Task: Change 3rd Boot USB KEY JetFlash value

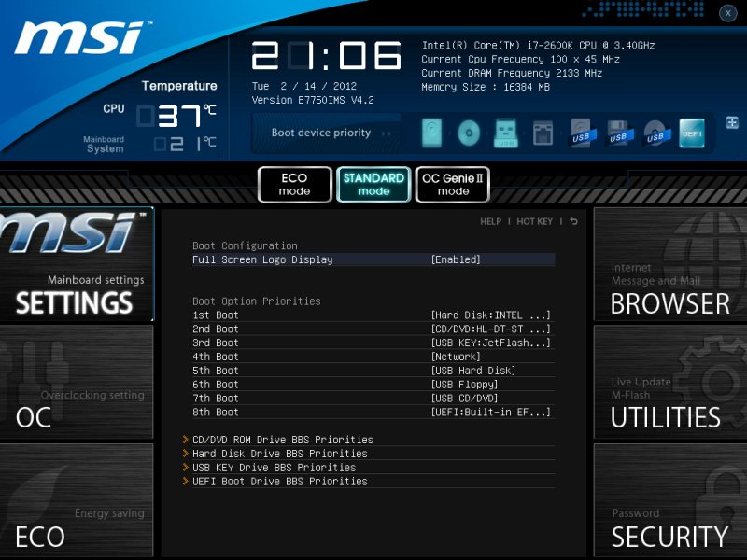Action: pos(491,343)
